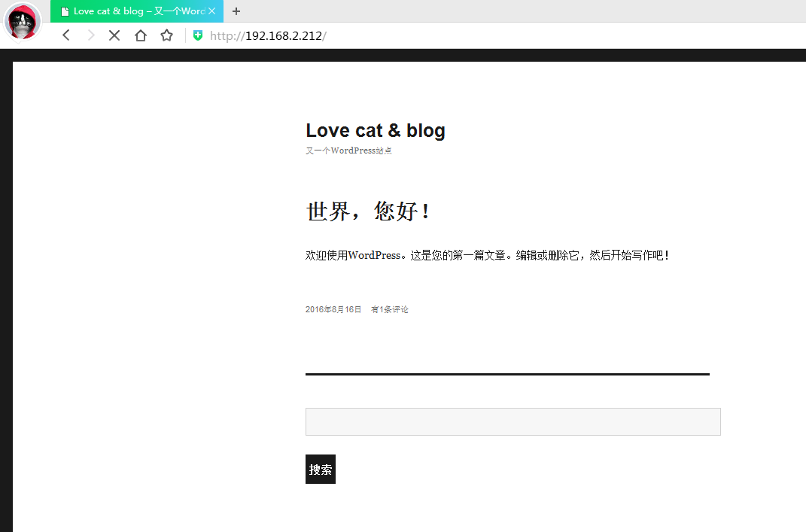This screenshot has width=806, height=532.
Task: Click the tagline 又一个WordPress站点
Action: coord(348,150)
